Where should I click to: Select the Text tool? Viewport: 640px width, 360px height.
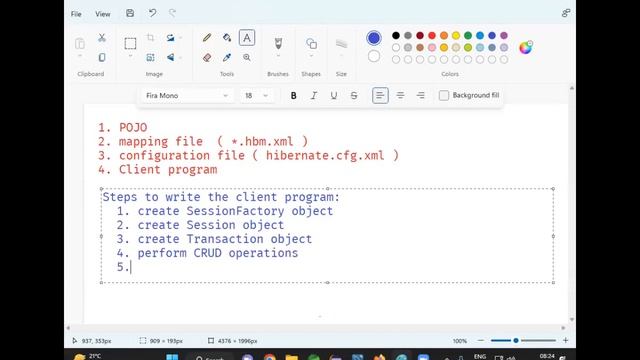(x=247, y=38)
